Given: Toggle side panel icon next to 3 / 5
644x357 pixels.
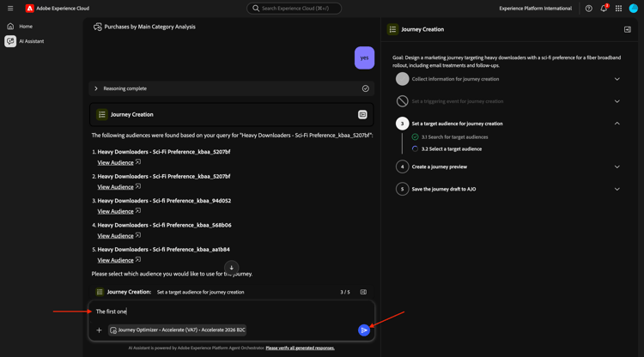Looking at the screenshot, I should point(363,292).
